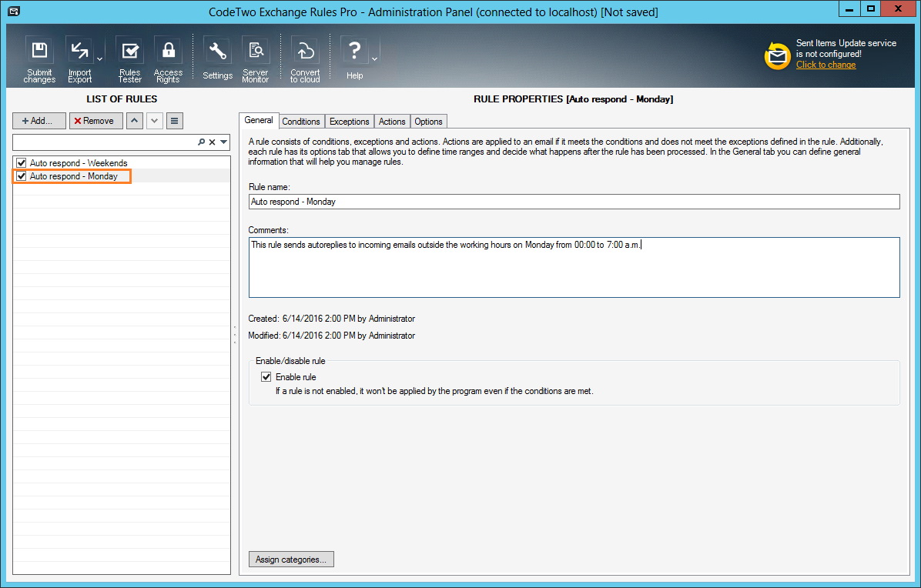
Task: Expand the Import Export dropdown arrow
Action: tap(100, 59)
